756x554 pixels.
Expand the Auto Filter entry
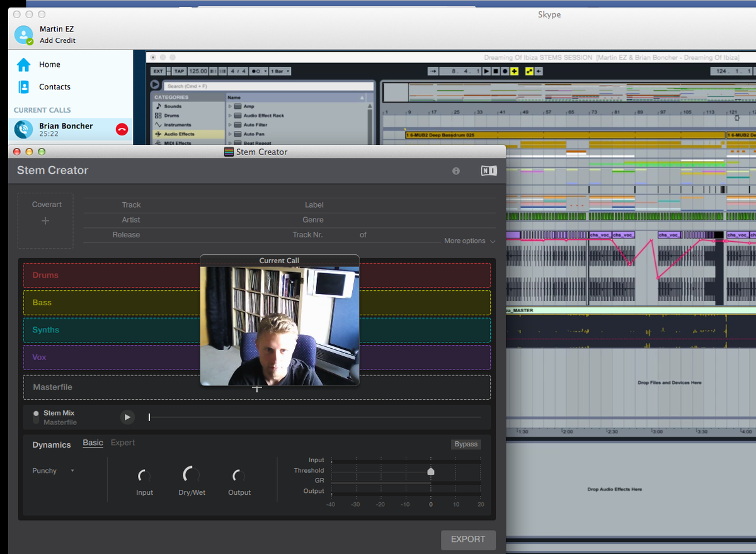click(x=231, y=125)
